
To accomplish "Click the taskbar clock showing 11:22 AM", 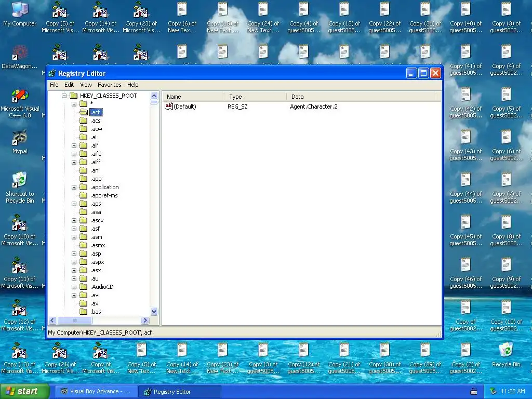I will point(513,392).
